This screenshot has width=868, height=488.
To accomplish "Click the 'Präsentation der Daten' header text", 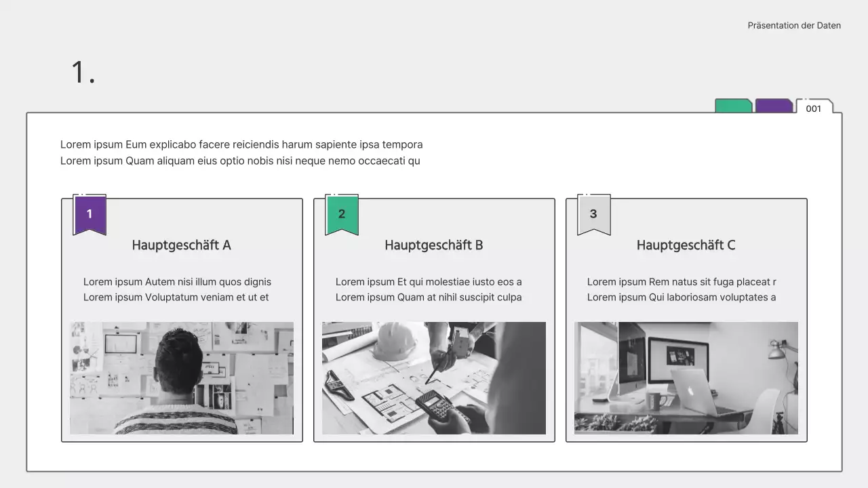I will coord(794,26).
